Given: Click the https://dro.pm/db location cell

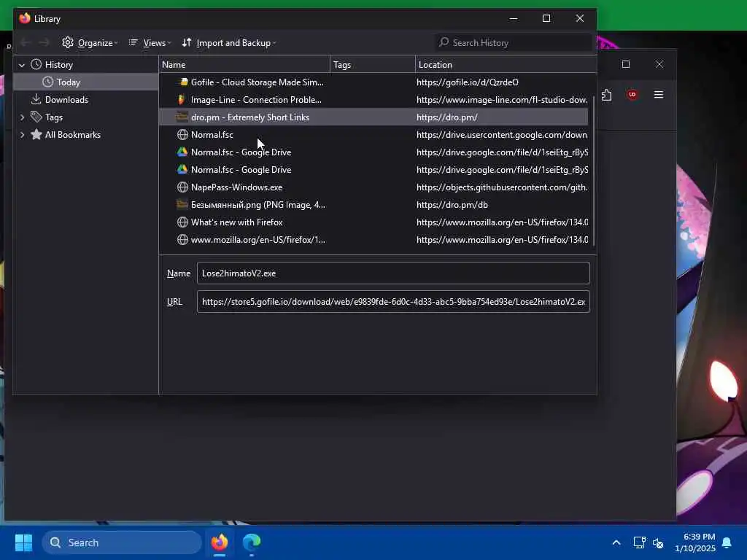Looking at the screenshot, I should pos(452,205).
